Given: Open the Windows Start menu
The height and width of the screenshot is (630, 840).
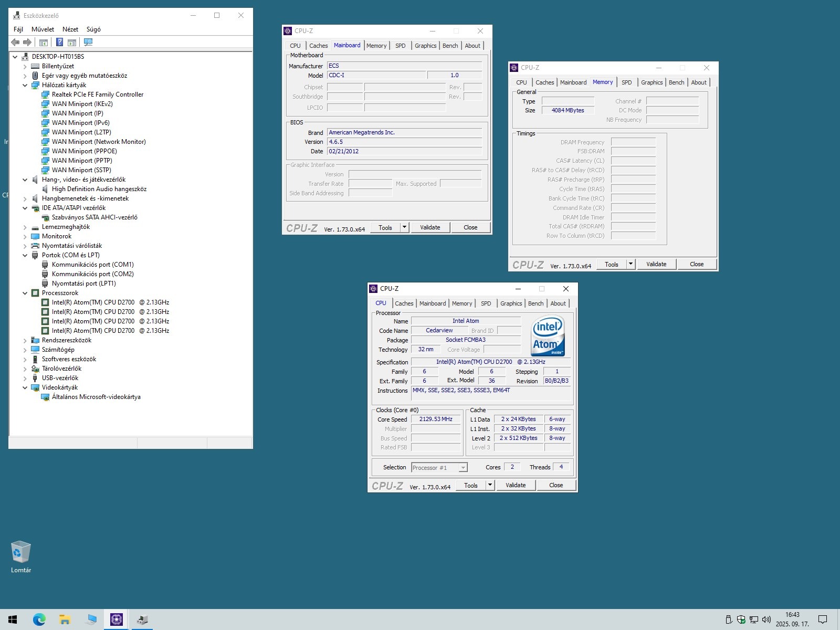Looking at the screenshot, I should pos(13,619).
